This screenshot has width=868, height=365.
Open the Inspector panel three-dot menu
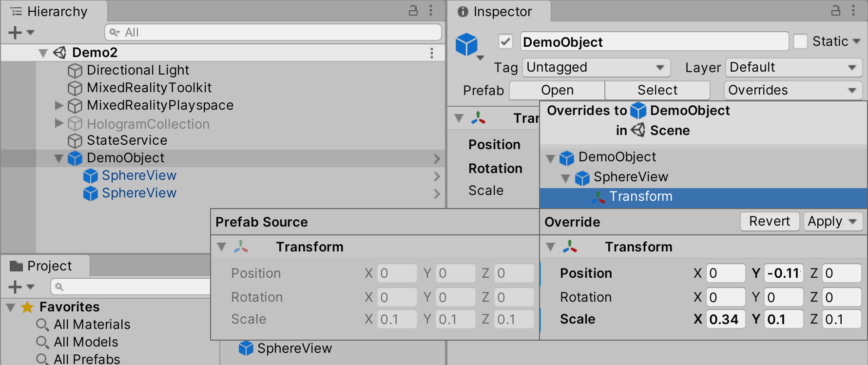coord(853,11)
